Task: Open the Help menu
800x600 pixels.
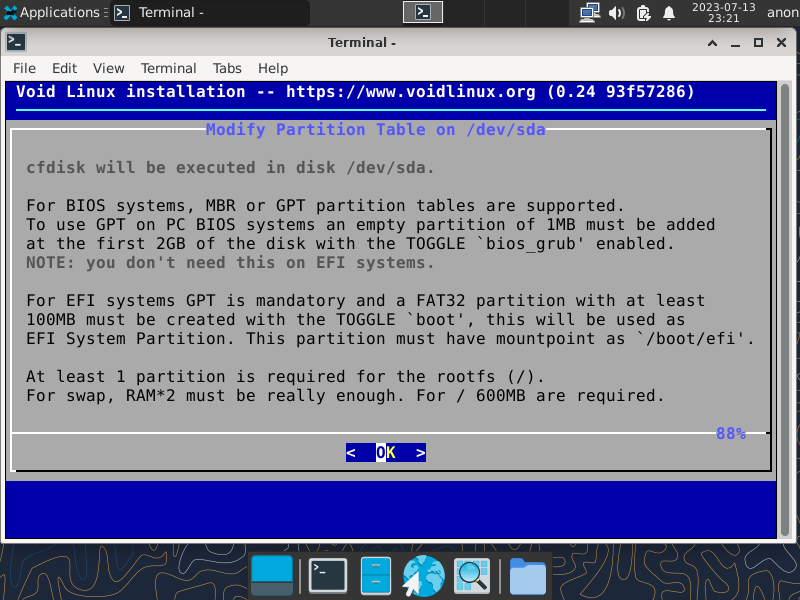Action: coord(273,68)
